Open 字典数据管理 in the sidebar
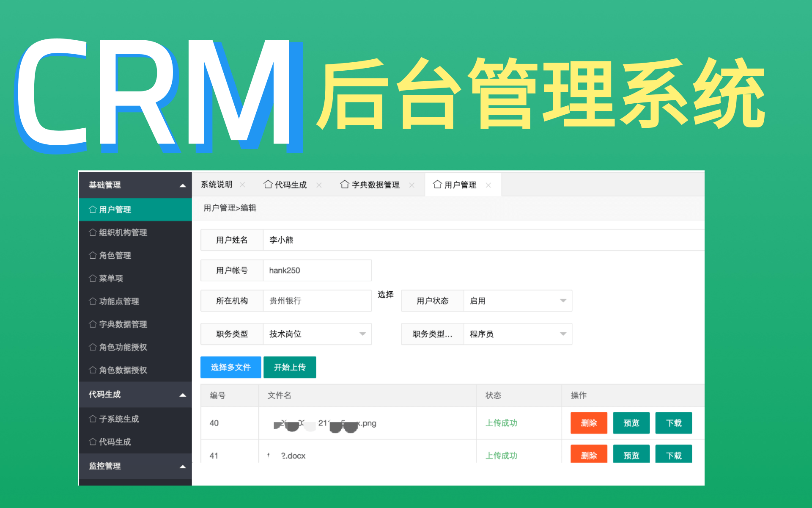 click(135, 324)
